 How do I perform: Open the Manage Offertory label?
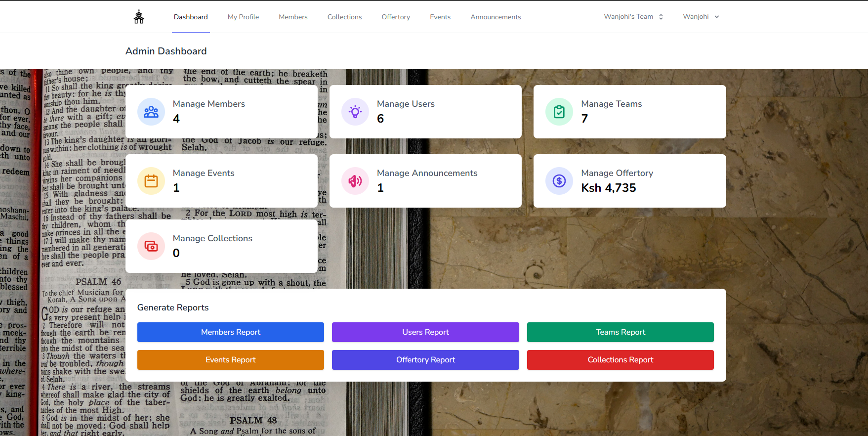click(617, 173)
